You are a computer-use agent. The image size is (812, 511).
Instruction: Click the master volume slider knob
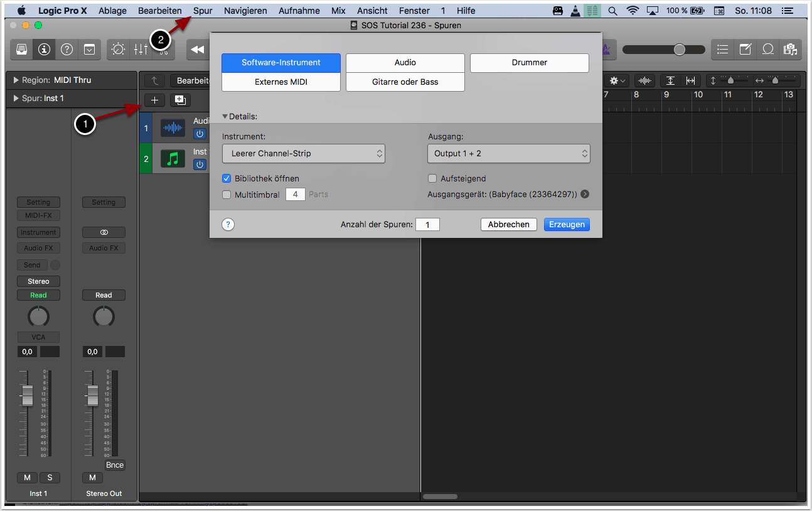coord(679,50)
